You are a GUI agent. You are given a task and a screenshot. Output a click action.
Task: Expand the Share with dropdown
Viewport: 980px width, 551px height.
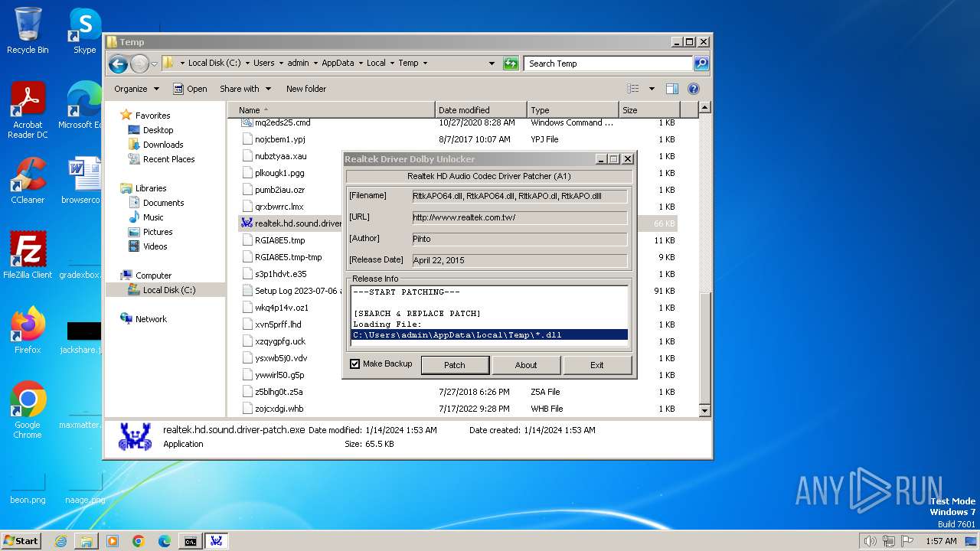coord(245,89)
